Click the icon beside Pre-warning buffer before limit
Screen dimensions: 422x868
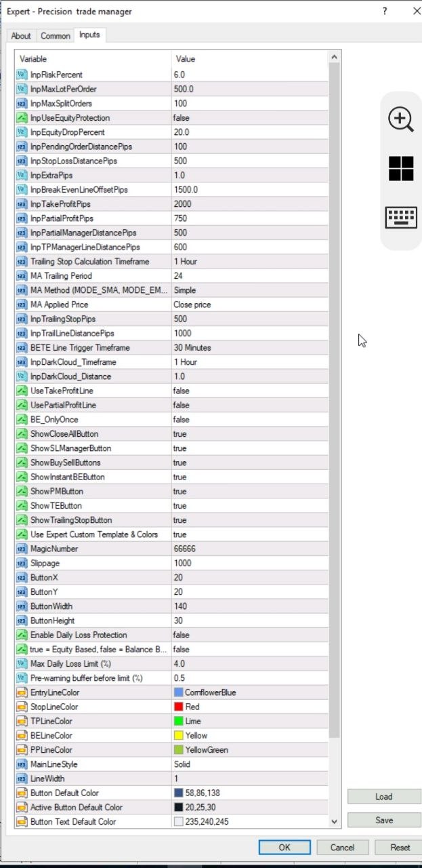(22, 678)
